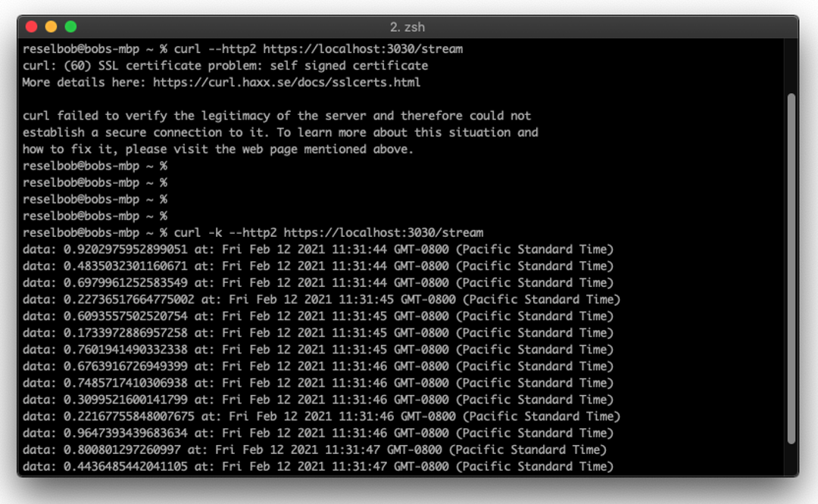Click the vertical scrollbar thumb
The width and height of the screenshot is (818, 504).
[x=791, y=269]
